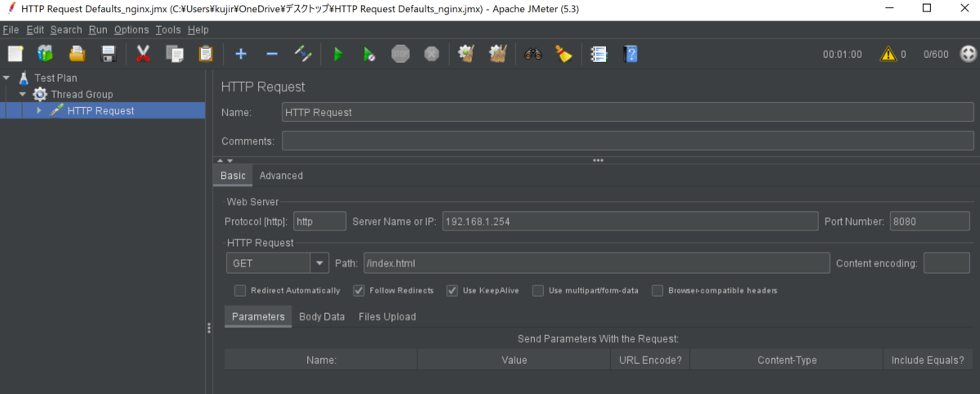Click the Clear All brooms icon
Image resolution: width=980 pixels, height=394 pixels.
[497, 54]
